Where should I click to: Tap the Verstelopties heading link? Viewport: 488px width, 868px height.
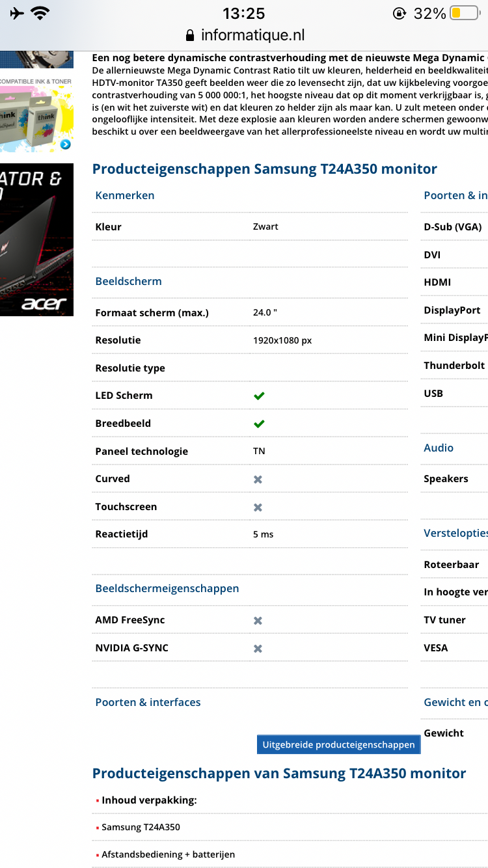click(x=455, y=533)
